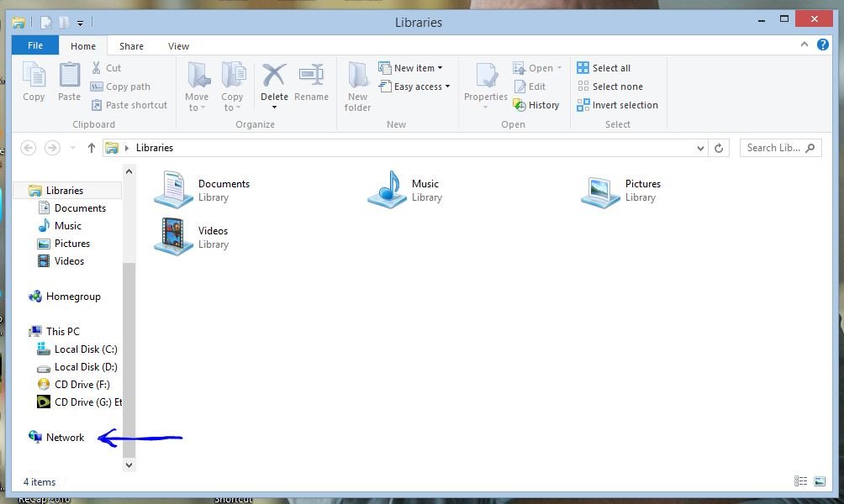This screenshot has width=844, height=504.
Task: Open the recent locations dropdown arrow
Action: point(72,148)
